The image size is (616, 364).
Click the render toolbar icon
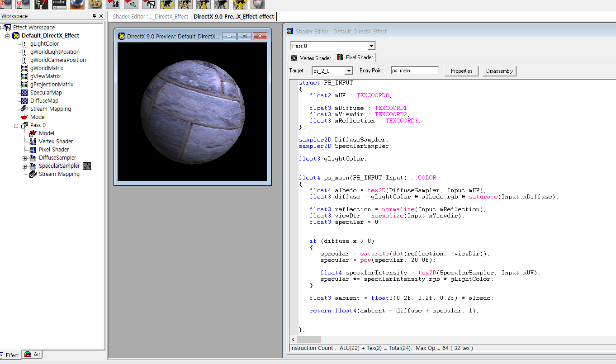click(x=59, y=5)
